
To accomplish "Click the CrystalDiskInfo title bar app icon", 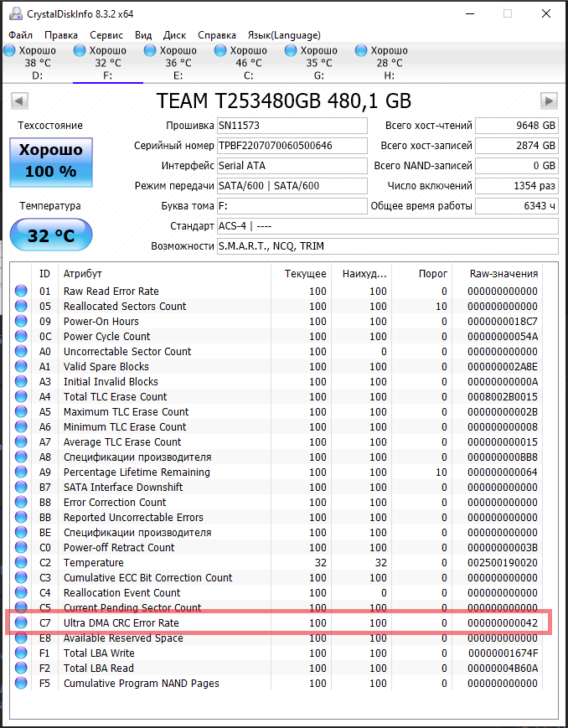I will 15,13.
